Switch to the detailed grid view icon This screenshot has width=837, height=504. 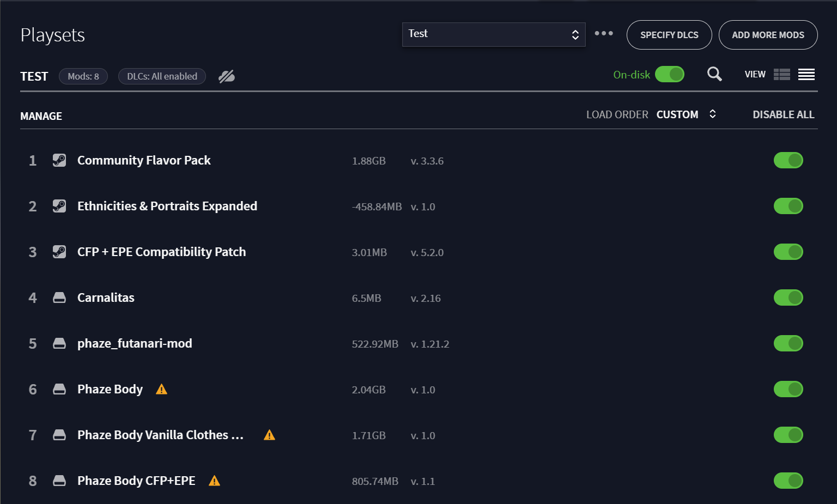[782, 75]
